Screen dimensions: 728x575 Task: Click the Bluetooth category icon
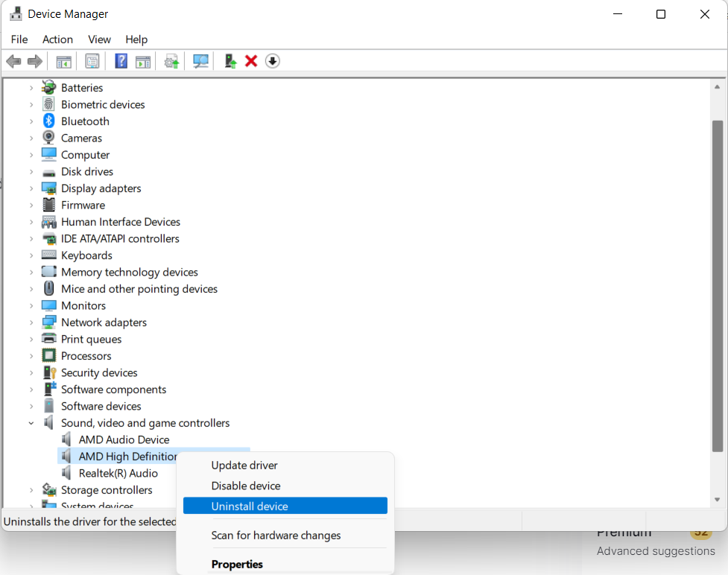pos(48,121)
